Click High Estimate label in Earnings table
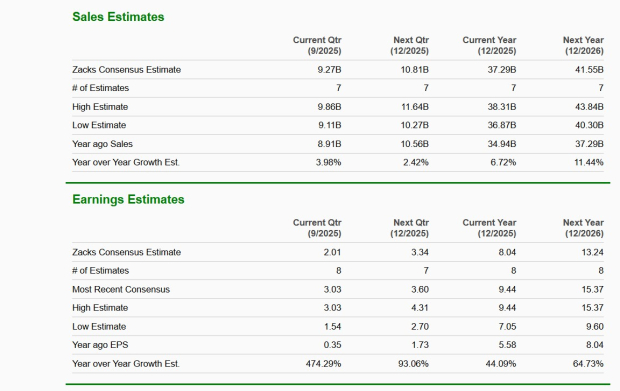Viewport: 620px width, 391px height. (100, 308)
